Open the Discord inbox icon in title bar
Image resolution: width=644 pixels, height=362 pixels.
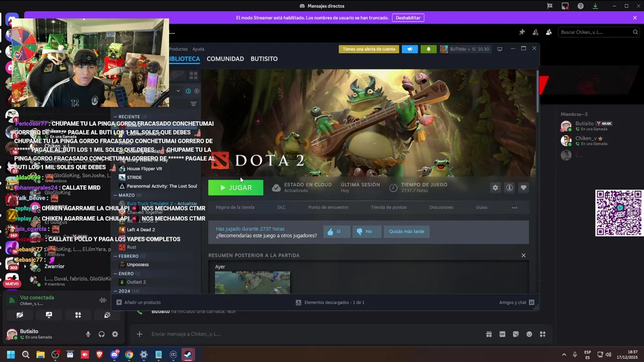[x=565, y=6]
